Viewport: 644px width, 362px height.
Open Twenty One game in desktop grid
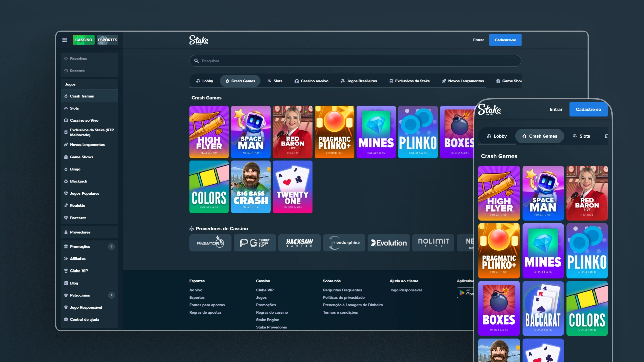tap(293, 187)
